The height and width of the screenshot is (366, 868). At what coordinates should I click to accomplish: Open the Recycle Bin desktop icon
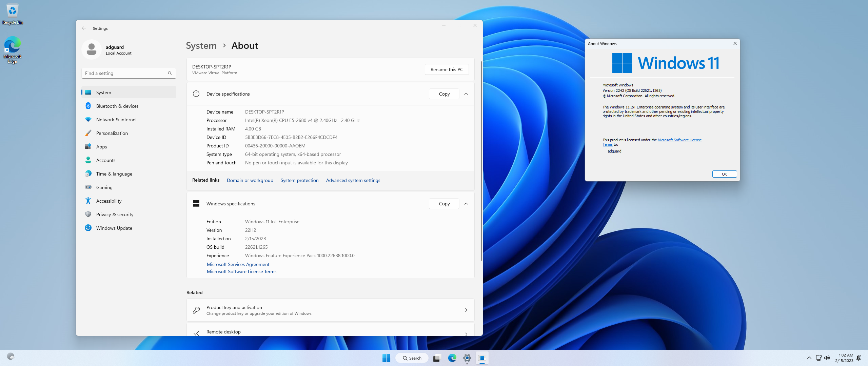[x=12, y=14]
